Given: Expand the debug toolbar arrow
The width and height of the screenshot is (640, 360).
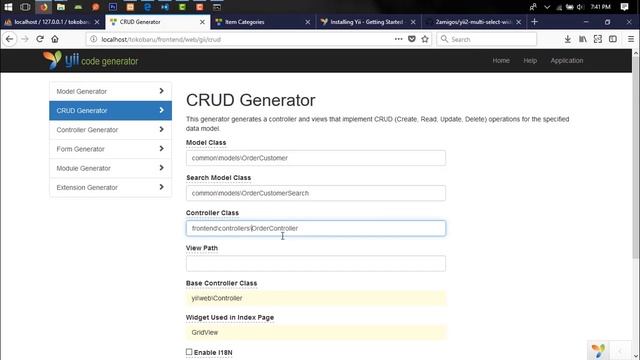Looking at the screenshot, I should (620, 351).
